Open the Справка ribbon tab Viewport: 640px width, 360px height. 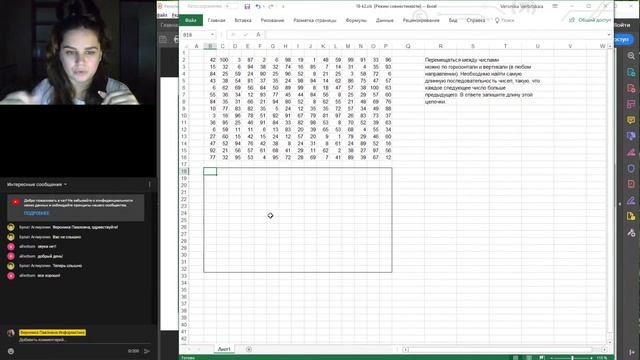(476, 20)
